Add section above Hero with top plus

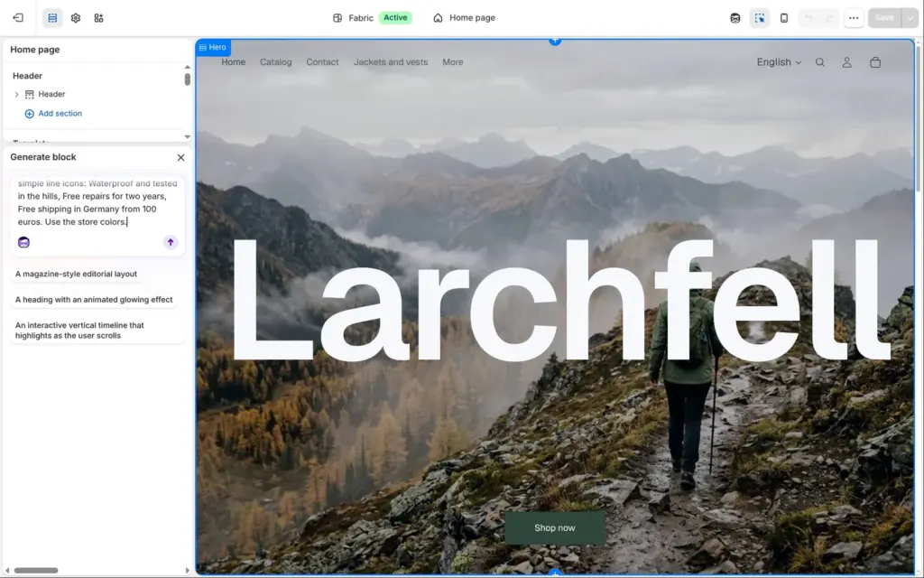(555, 40)
